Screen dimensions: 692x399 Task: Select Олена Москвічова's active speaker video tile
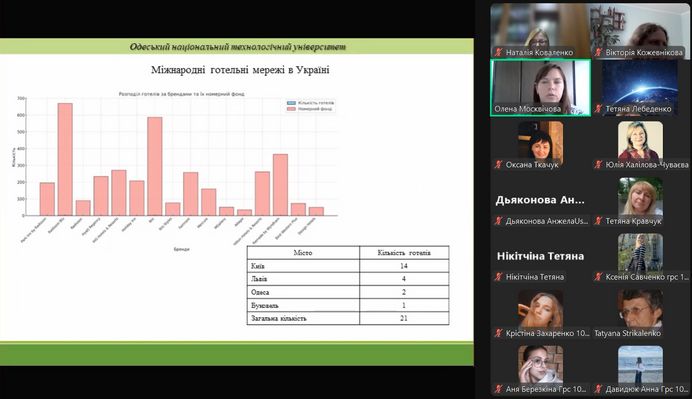541,88
